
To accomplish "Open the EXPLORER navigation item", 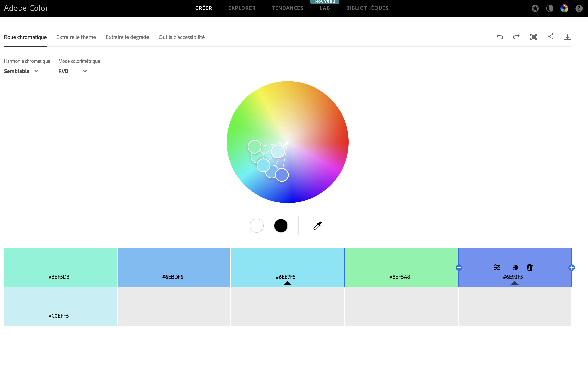I will 242,8.
